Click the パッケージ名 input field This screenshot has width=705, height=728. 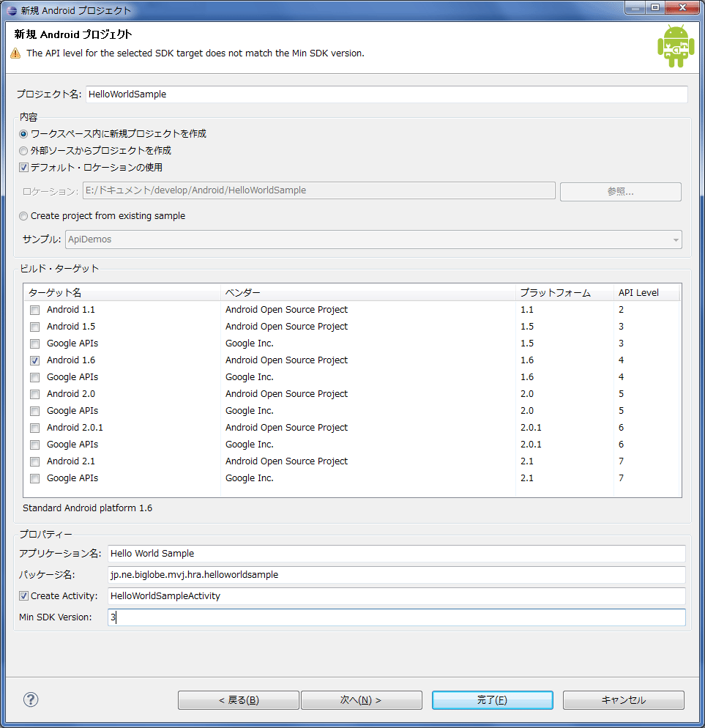[396, 575]
